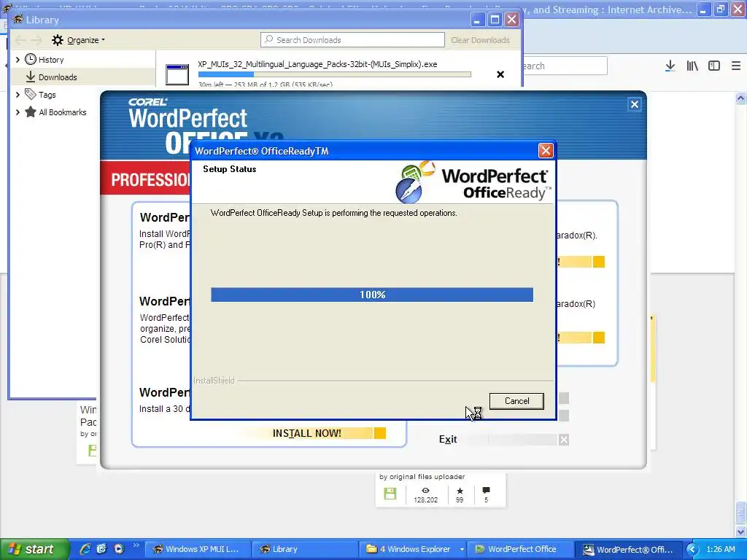Screen dimensions: 747x560
Task: Click the XP_MUIs download progress bar
Action: pyautogui.click(x=334, y=74)
